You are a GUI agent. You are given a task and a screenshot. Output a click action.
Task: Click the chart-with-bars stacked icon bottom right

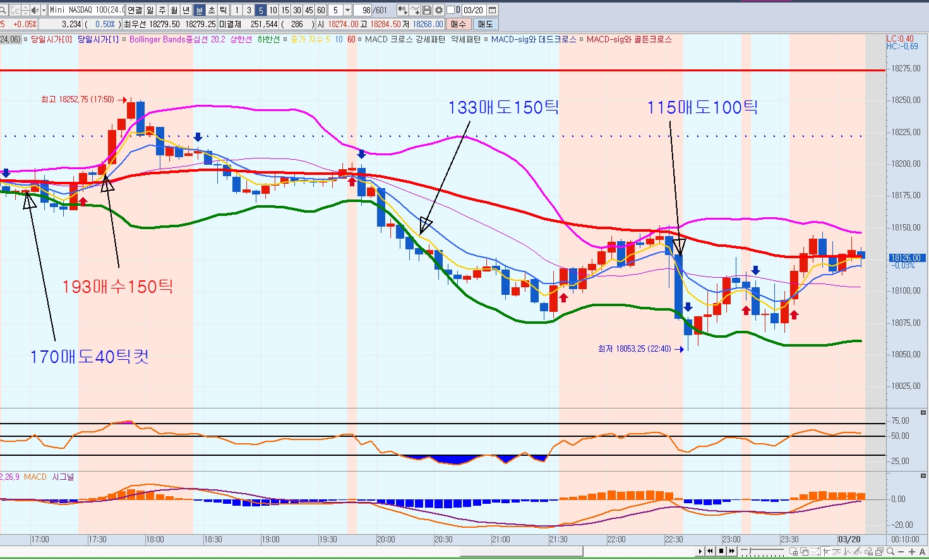point(879,551)
